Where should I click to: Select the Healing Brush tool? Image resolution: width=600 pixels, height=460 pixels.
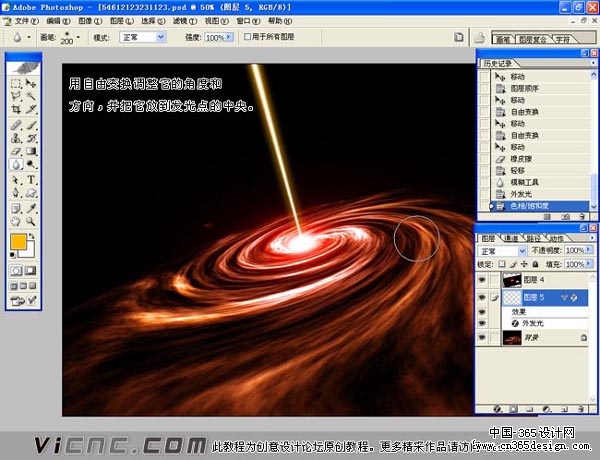tap(16, 125)
